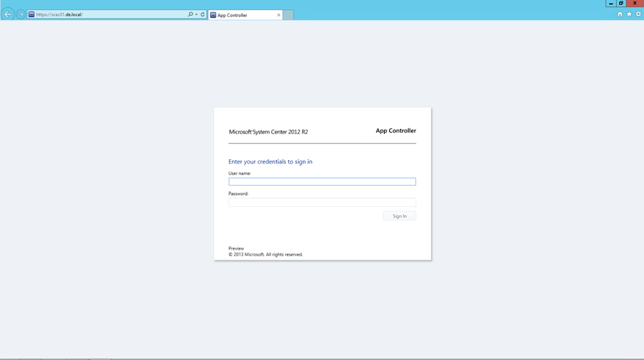Close the browser window with red X
The image size is (644, 360).
click(x=635, y=3)
